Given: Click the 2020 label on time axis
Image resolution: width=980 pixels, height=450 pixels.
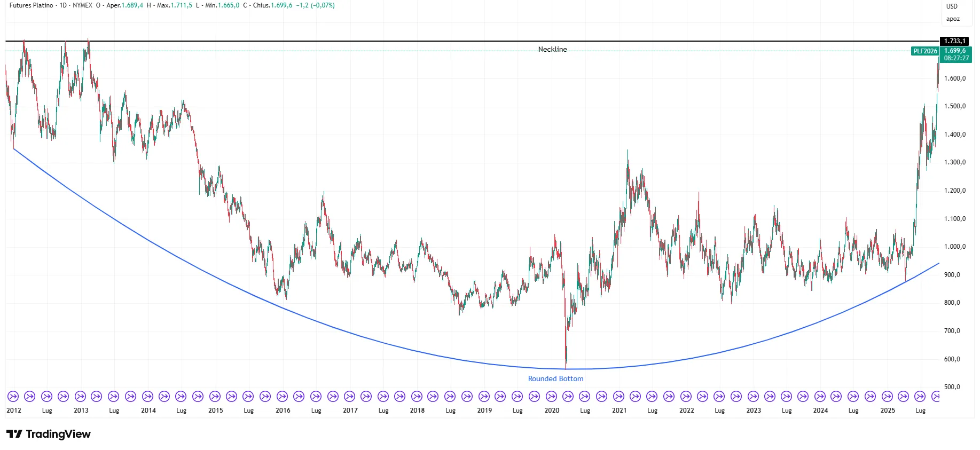Looking at the screenshot, I should (x=552, y=410).
